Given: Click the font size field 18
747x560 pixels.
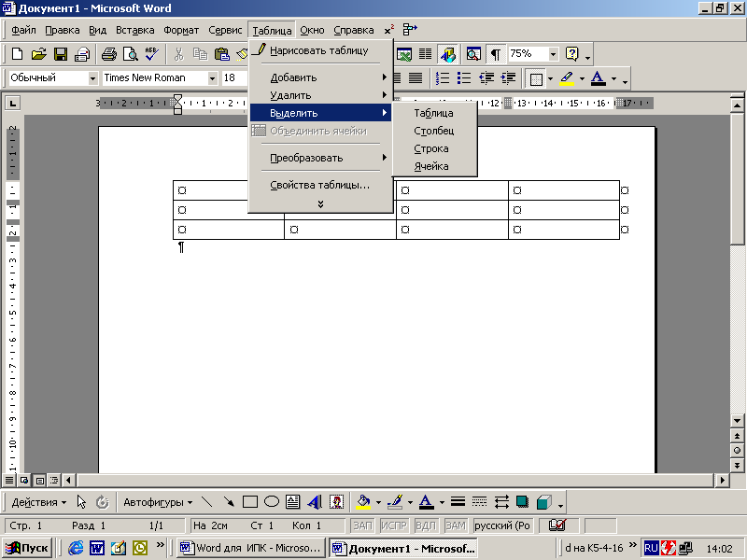Looking at the screenshot, I should pyautogui.click(x=234, y=77).
